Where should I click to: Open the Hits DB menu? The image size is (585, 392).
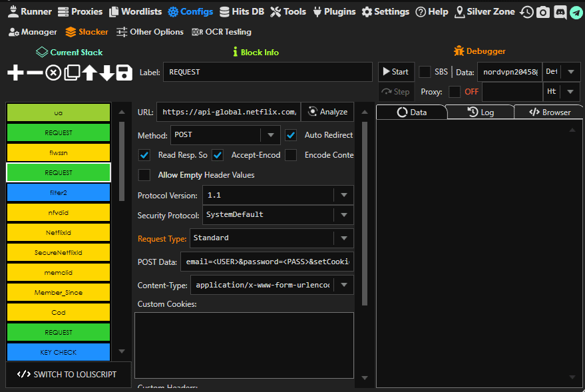click(x=242, y=11)
